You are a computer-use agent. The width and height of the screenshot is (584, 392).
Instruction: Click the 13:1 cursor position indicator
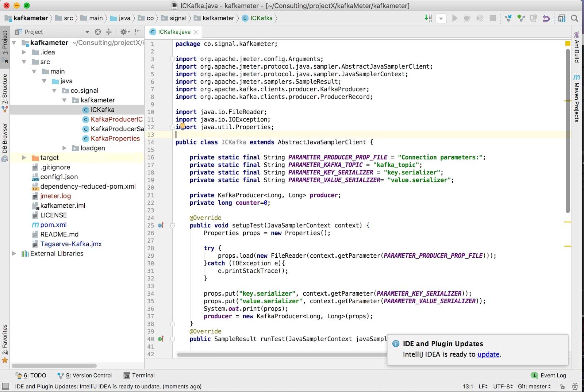[x=468, y=386]
